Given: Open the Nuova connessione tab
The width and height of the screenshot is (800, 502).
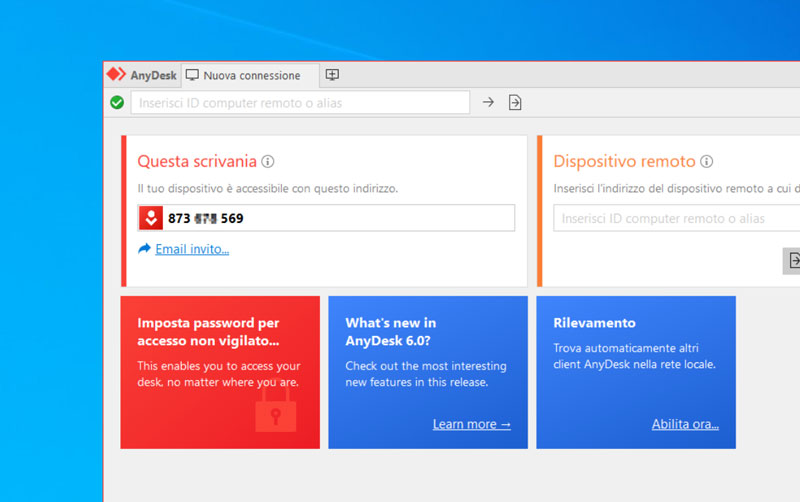Looking at the screenshot, I should click(x=251, y=76).
